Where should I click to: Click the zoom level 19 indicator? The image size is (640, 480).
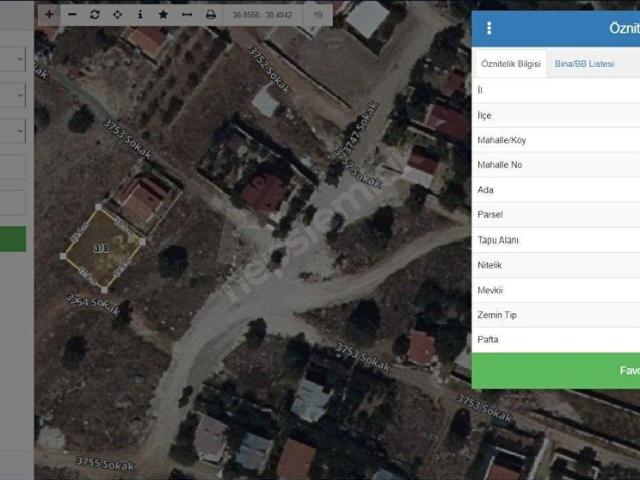(318, 15)
